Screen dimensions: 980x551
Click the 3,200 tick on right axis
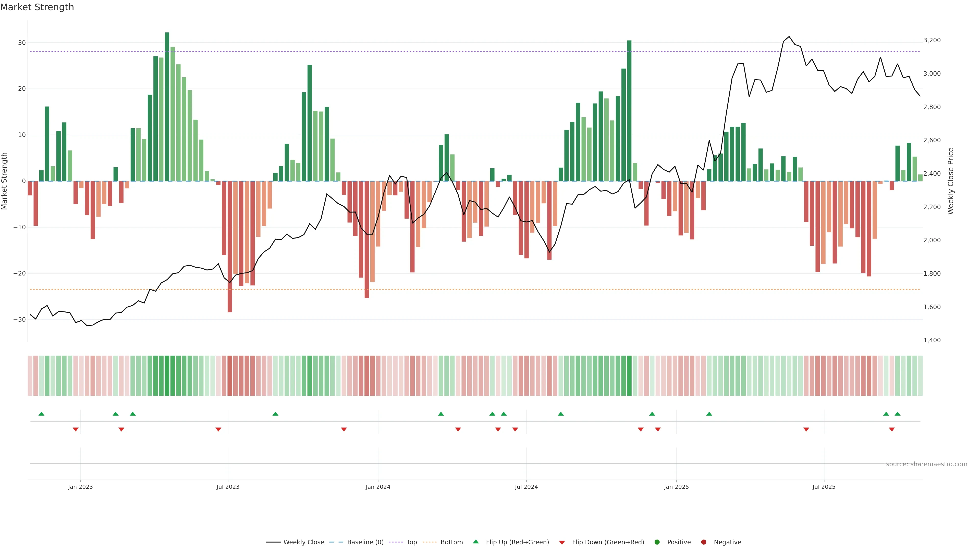click(932, 40)
